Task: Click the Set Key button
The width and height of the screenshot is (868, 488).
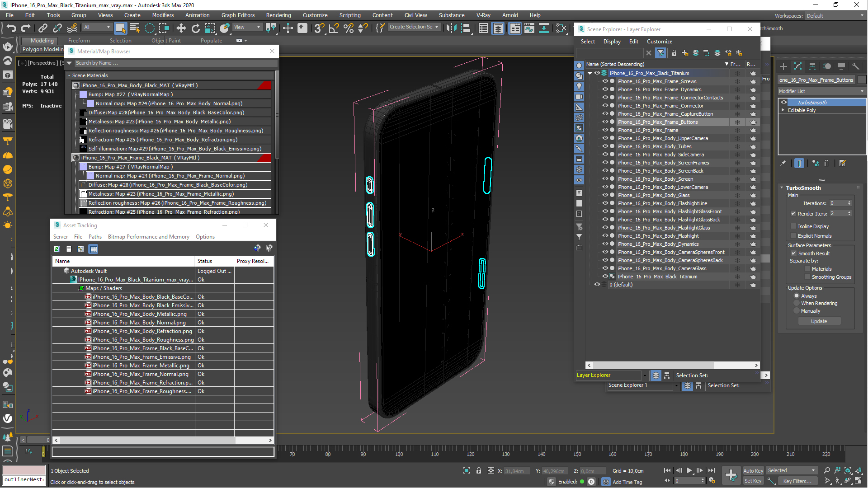Action: 753,481
